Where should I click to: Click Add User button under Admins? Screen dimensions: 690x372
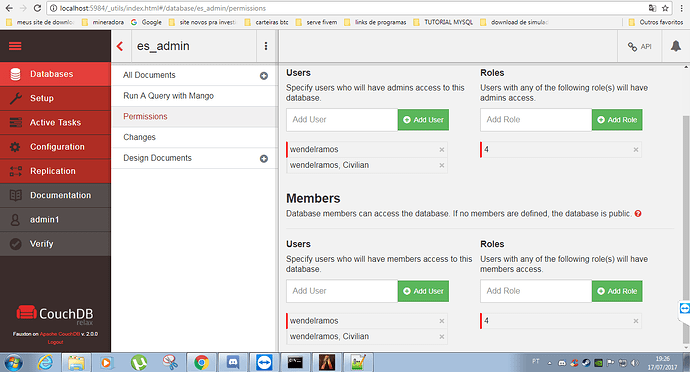pos(423,120)
